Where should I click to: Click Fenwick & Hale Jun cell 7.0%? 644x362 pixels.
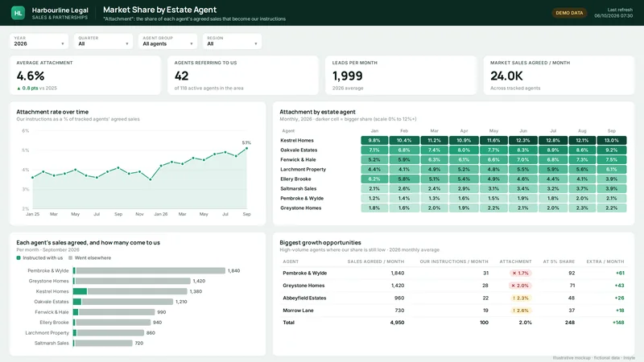(x=522, y=159)
